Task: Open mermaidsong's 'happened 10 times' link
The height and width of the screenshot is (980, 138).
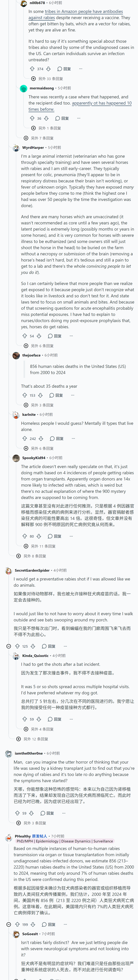Action: tap(80, 106)
